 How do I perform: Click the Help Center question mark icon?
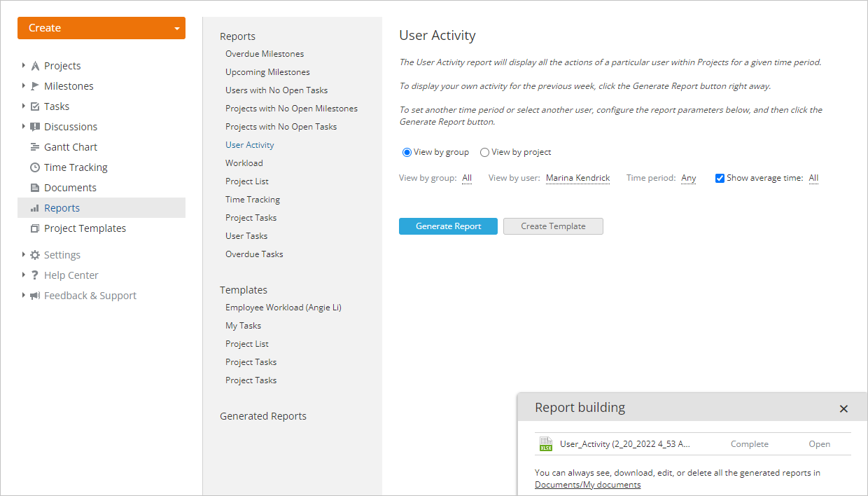click(x=35, y=275)
